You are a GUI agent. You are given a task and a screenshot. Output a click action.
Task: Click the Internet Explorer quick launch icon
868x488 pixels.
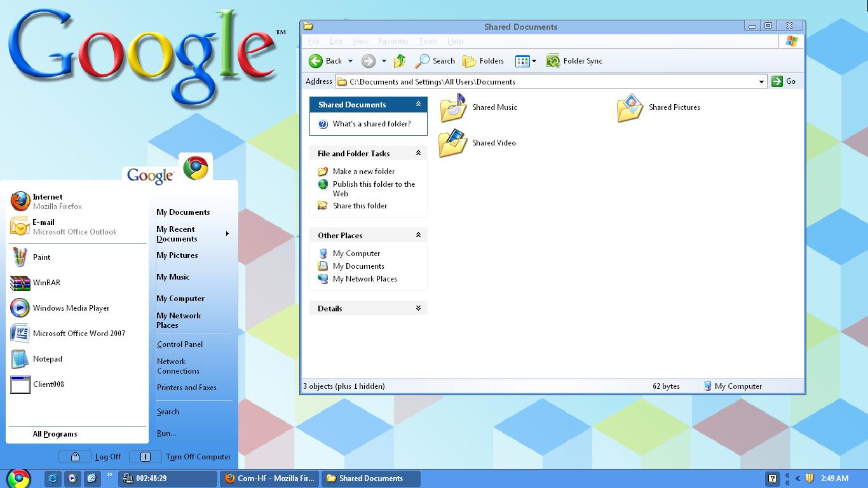(x=52, y=478)
